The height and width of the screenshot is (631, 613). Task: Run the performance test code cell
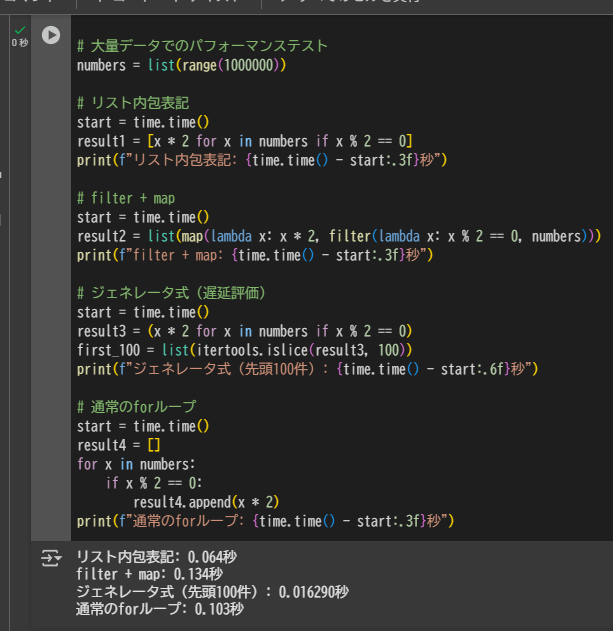(x=51, y=35)
